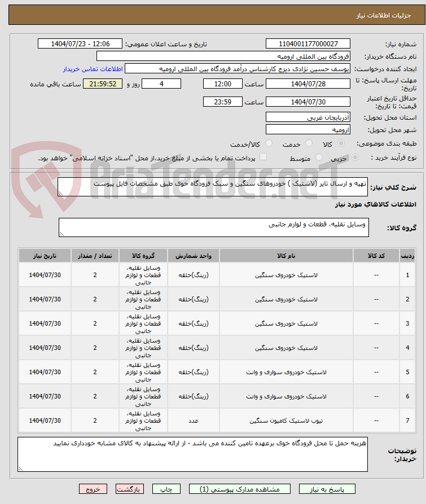Click the گروه کالا text area

click(x=214, y=227)
